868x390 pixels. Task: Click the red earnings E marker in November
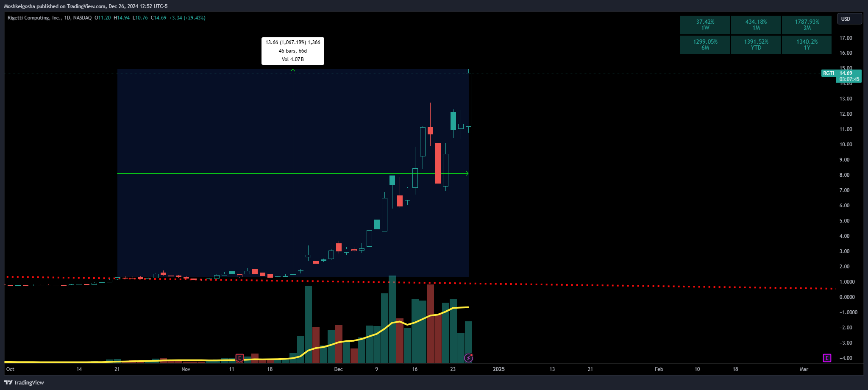(239, 358)
